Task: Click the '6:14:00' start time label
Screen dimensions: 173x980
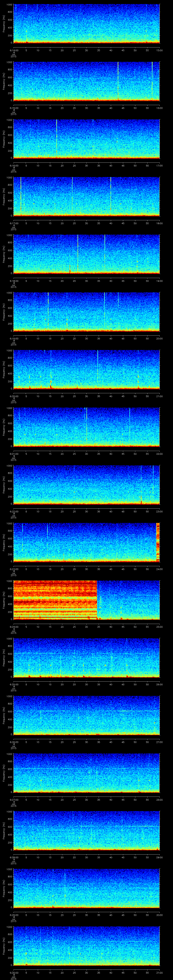Action: click(x=14, y=50)
